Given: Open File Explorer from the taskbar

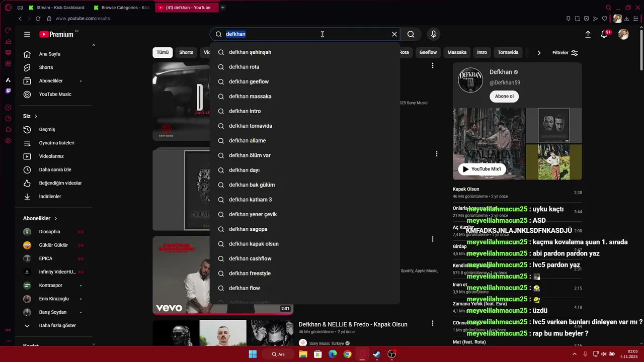Looking at the screenshot, I should (x=303, y=354).
